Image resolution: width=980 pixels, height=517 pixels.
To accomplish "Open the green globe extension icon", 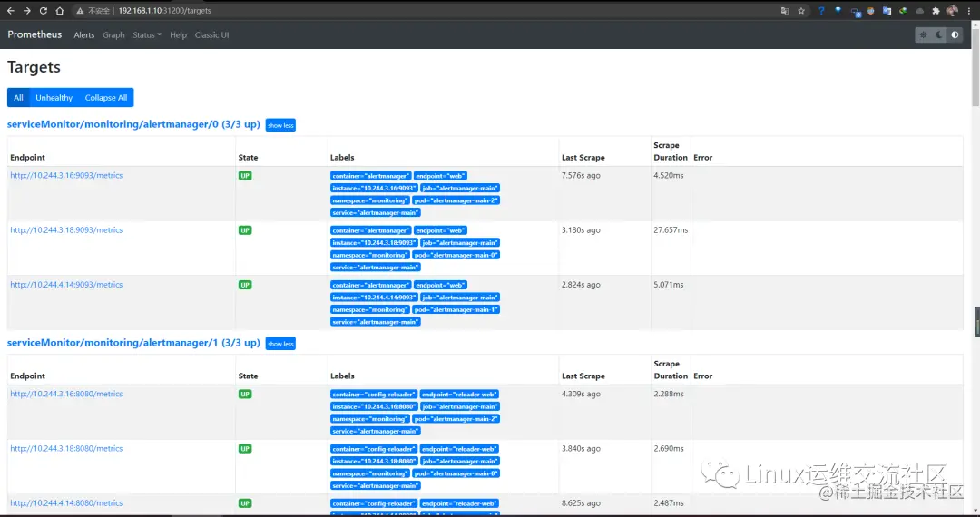I will [903, 11].
